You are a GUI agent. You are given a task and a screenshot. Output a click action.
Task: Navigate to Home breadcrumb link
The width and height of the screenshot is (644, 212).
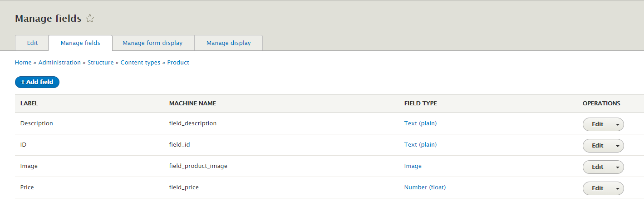(x=23, y=63)
